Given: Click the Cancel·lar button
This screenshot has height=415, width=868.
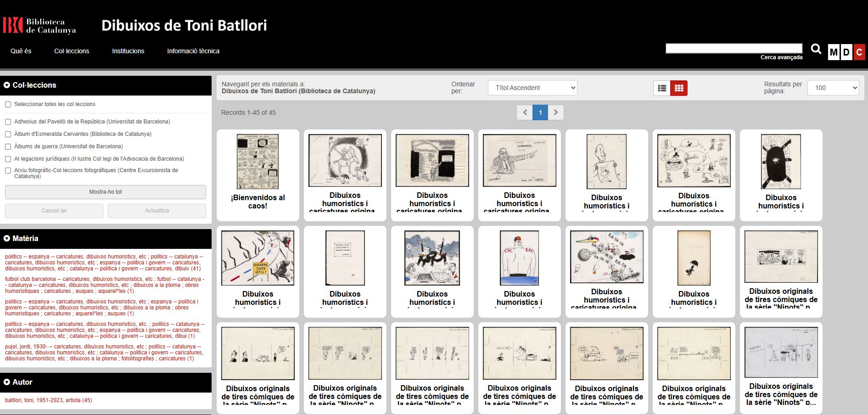Looking at the screenshot, I should pos(54,211).
